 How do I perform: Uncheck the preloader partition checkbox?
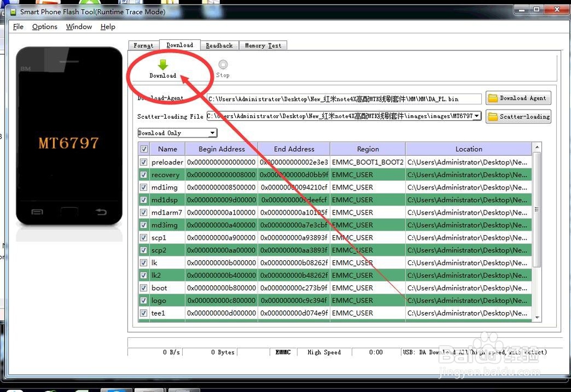tap(144, 162)
